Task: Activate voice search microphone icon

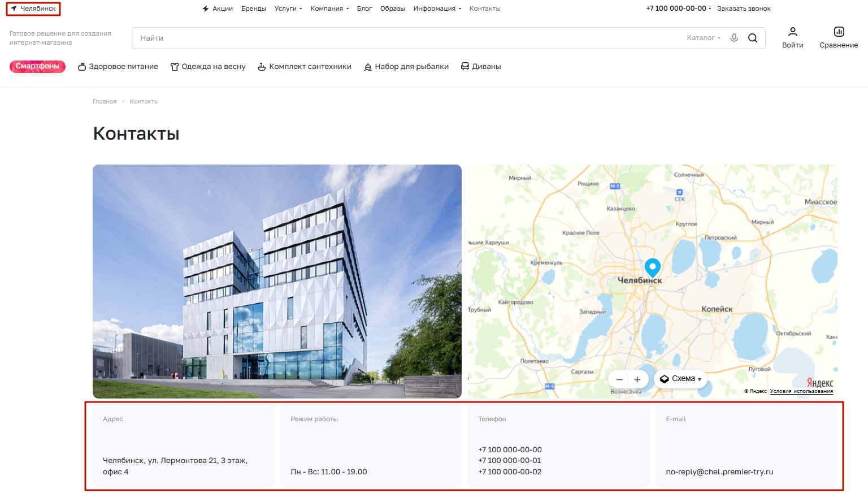Action: click(x=734, y=38)
